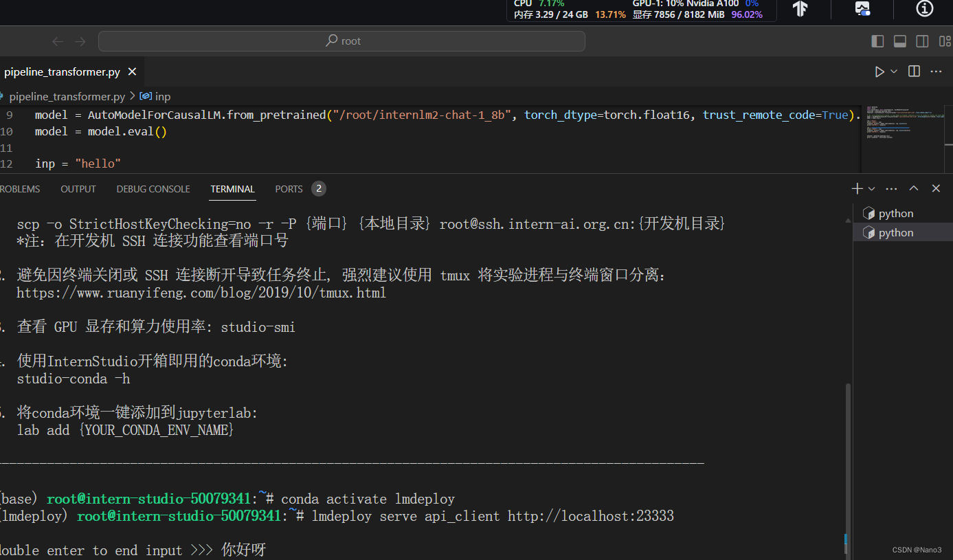Image resolution: width=953 pixels, height=560 pixels.
Task: Click the AutoModelForCausalLM text on line 9
Action: pyautogui.click(x=156, y=115)
